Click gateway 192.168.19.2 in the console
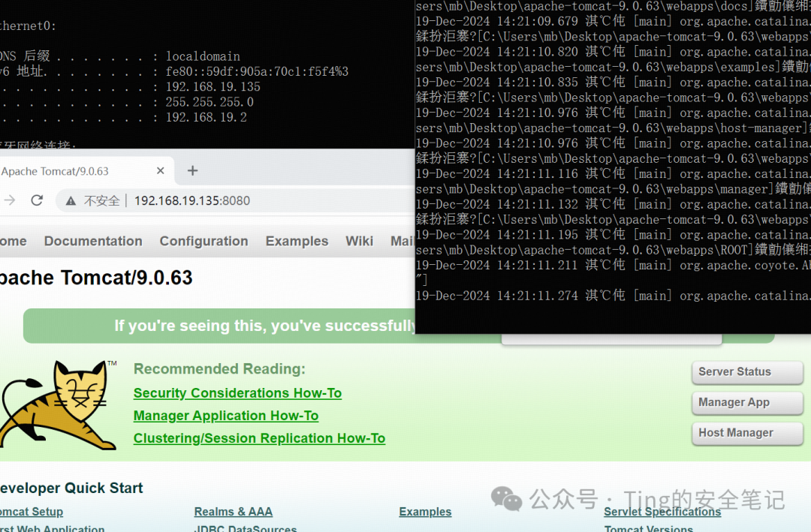This screenshot has width=811, height=532. (x=207, y=117)
